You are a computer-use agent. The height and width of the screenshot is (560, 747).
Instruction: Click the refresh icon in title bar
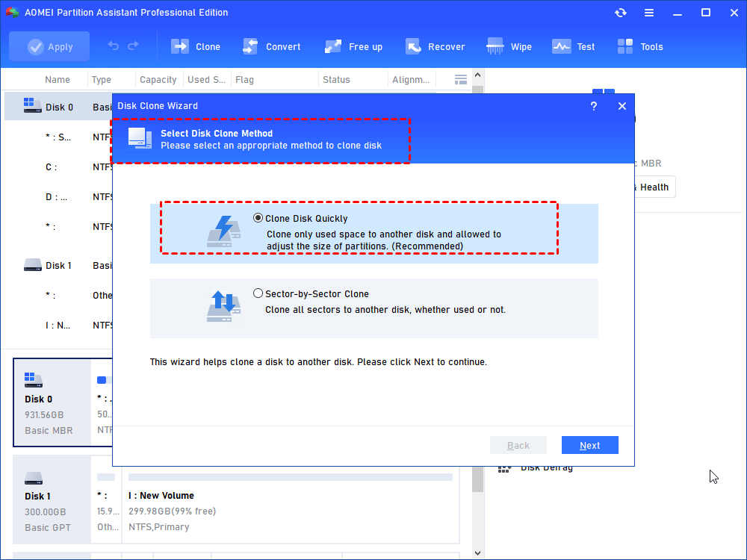point(621,13)
